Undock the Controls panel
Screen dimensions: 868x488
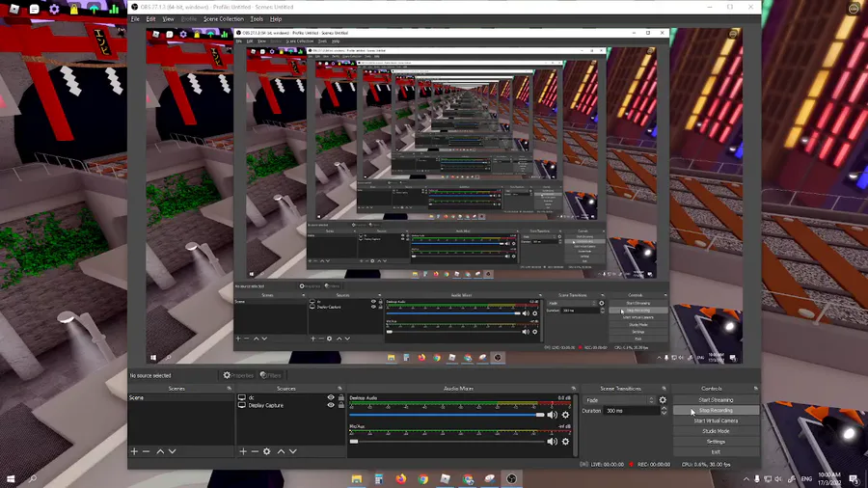pyautogui.click(x=755, y=389)
